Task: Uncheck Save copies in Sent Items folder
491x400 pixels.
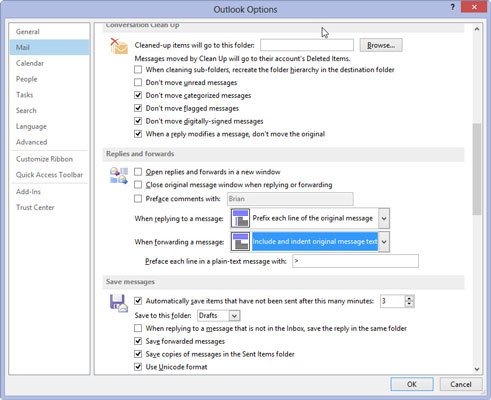Action: pos(138,354)
